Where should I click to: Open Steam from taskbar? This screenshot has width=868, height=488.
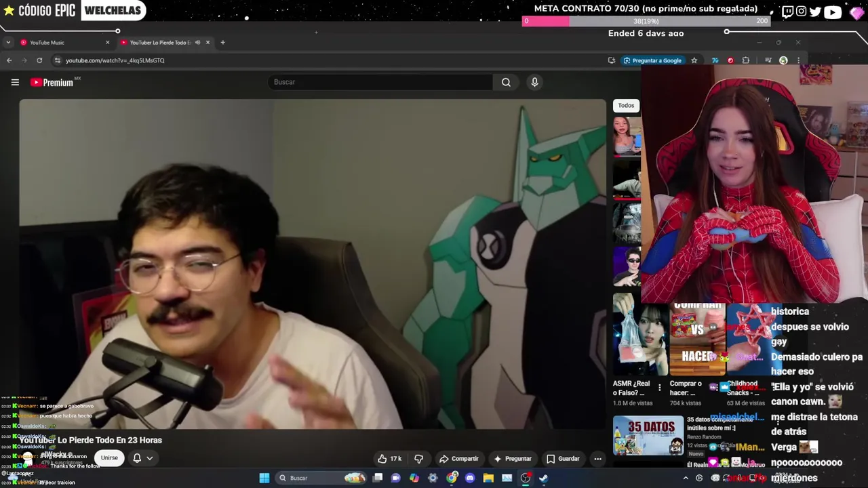543,478
